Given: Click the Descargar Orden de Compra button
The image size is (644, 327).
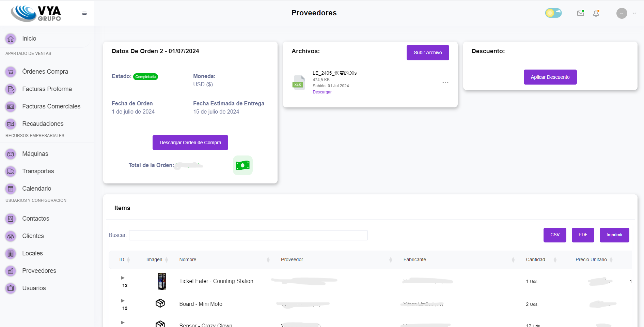Looking at the screenshot, I should coord(190,143).
